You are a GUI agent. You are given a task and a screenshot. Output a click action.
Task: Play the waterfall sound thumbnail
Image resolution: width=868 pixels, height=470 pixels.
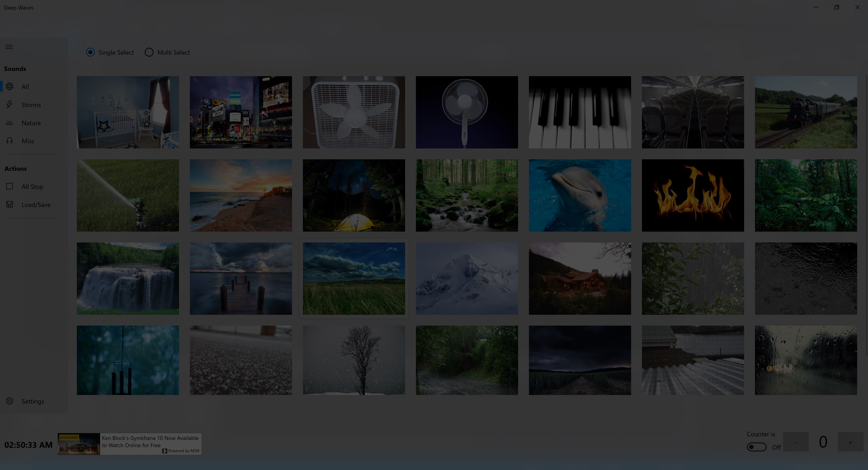pos(128,279)
